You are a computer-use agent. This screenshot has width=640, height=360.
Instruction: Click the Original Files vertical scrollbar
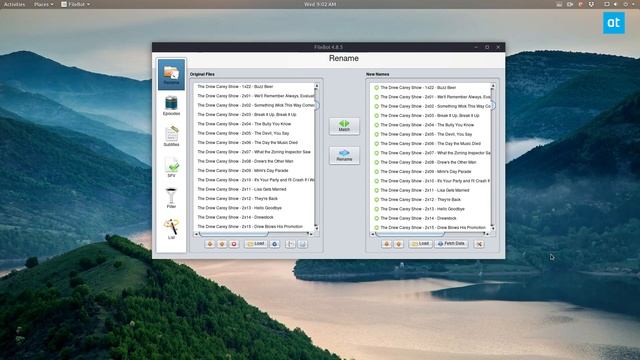click(x=316, y=157)
